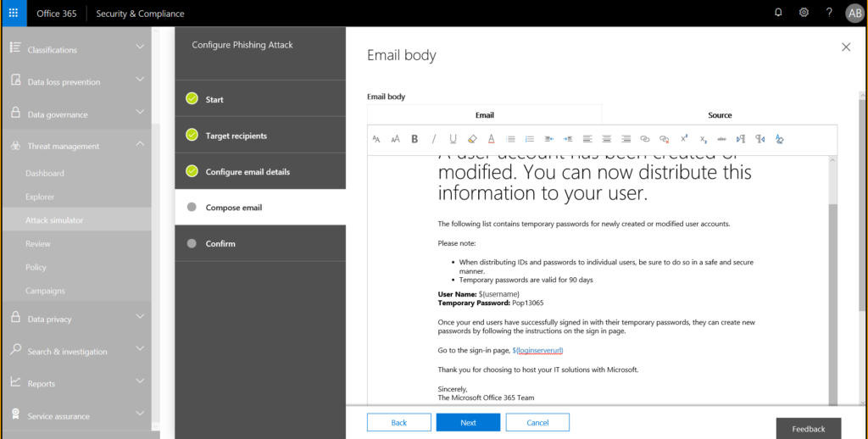Decrease the paragraph indent
Viewport: 868px width, 439px height.
click(548, 140)
